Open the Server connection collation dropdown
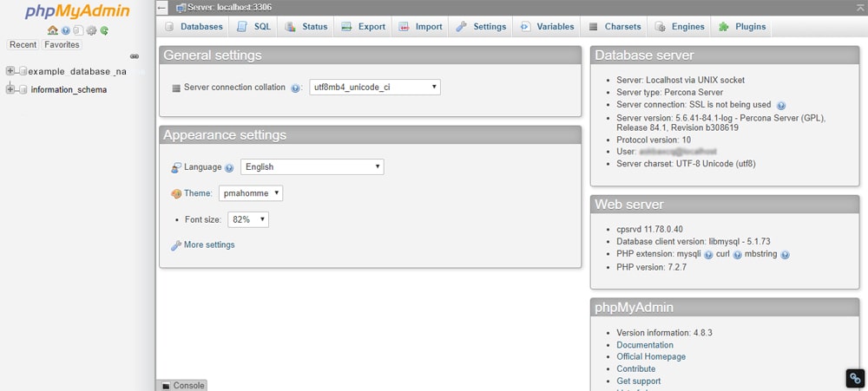868x391 pixels. pyautogui.click(x=375, y=87)
